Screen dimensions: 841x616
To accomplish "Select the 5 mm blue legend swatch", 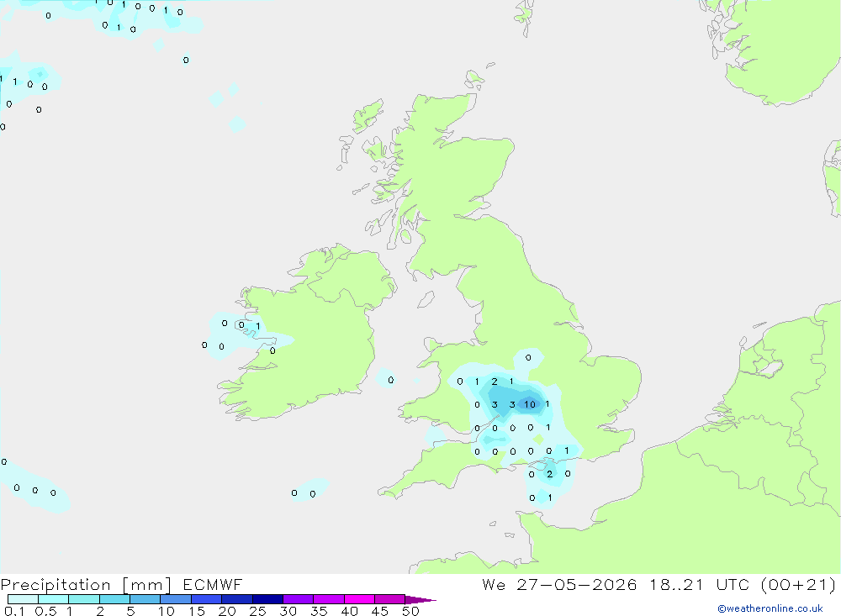I will (x=145, y=599).
